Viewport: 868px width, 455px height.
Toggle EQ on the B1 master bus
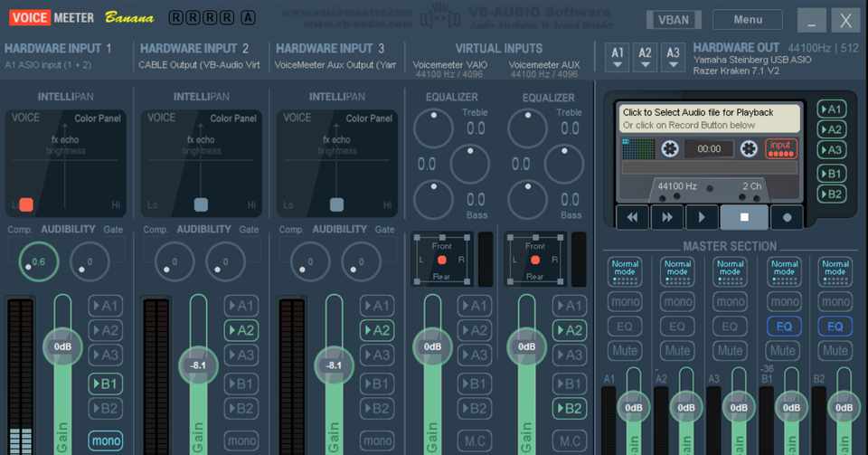point(784,326)
